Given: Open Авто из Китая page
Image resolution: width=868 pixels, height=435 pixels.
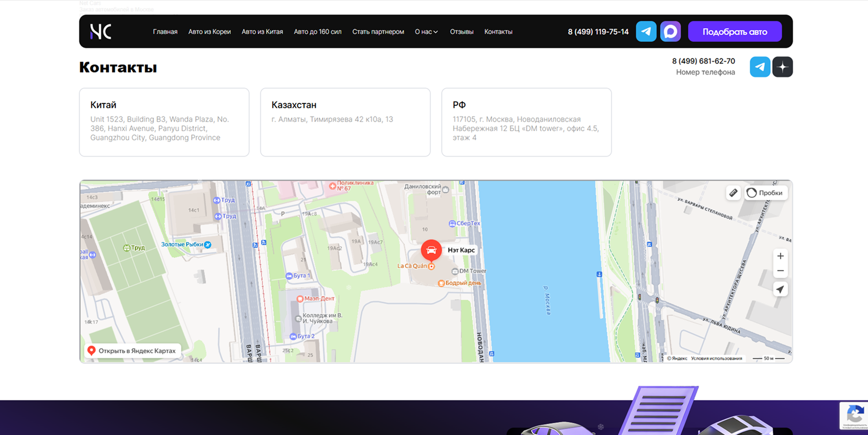Looking at the screenshot, I should (x=262, y=32).
